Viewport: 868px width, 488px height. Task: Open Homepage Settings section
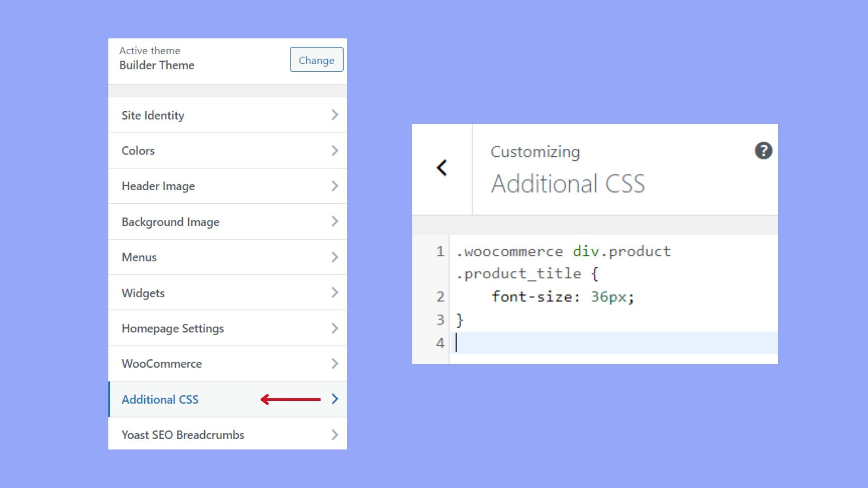coord(172,328)
